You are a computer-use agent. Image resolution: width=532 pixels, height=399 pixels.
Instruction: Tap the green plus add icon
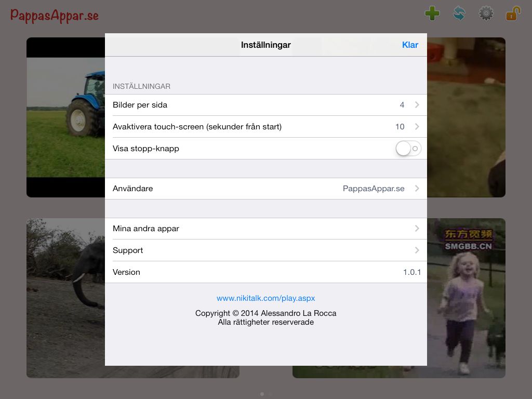pos(432,14)
